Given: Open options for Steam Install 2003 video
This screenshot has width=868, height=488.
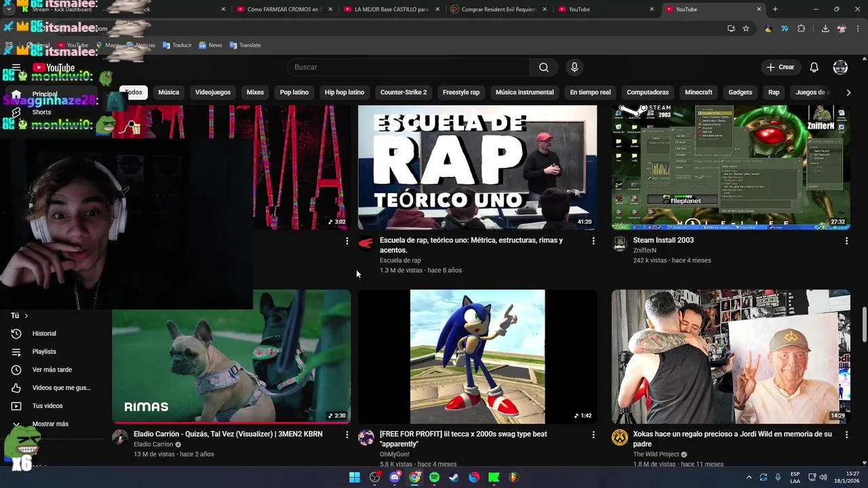Looking at the screenshot, I should coord(846,241).
